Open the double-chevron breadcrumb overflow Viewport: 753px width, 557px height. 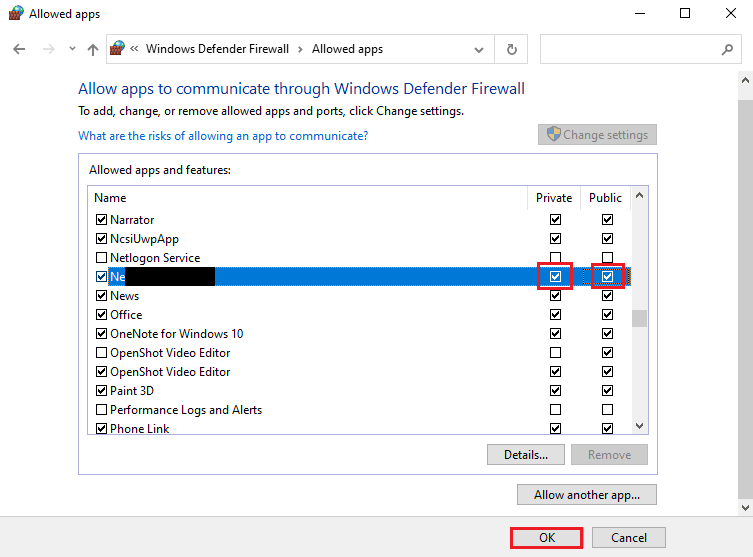(x=134, y=48)
